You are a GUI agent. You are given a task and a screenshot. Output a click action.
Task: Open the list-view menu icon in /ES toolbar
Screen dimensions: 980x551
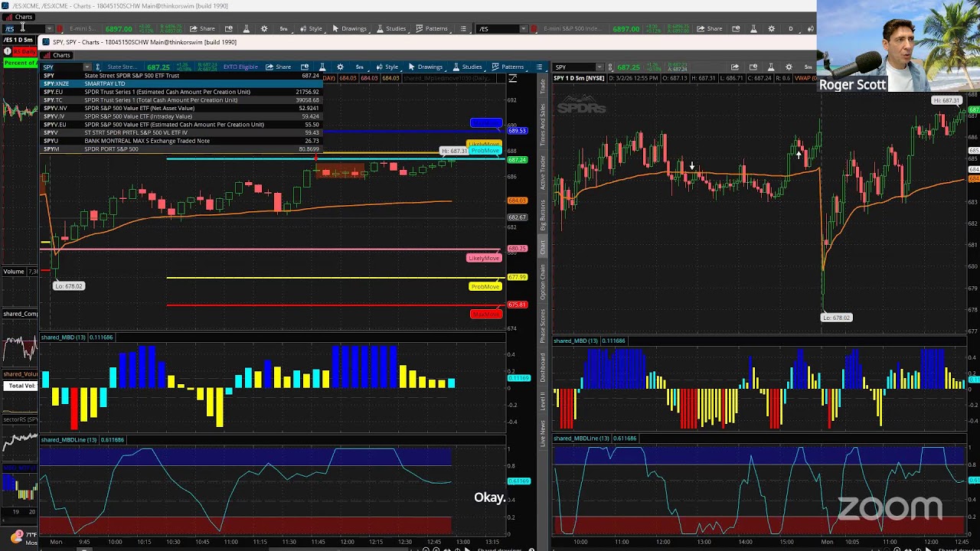[x=463, y=29]
